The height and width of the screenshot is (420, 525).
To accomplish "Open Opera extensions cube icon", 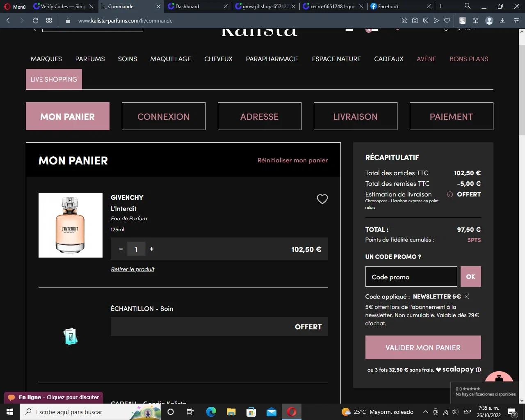I will coord(476,21).
